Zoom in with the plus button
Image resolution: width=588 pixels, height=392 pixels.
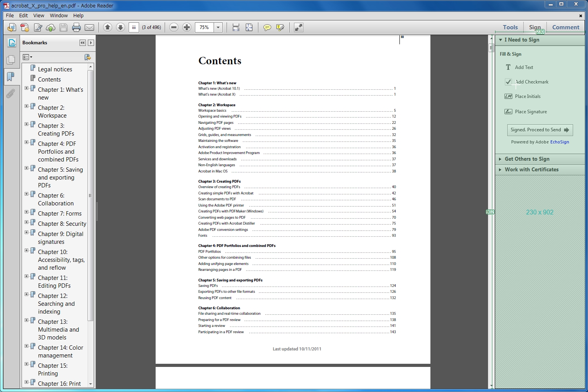pyautogui.click(x=187, y=27)
